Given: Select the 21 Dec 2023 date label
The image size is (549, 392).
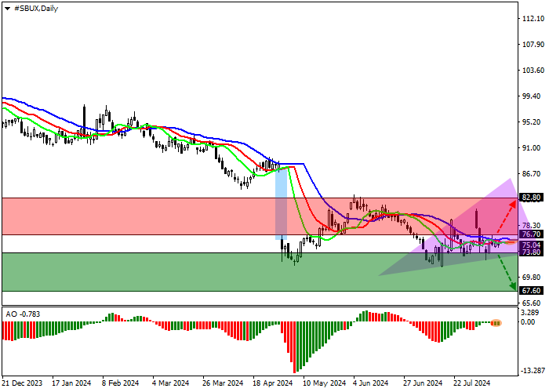Looking at the screenshot, I should [23, 383].
